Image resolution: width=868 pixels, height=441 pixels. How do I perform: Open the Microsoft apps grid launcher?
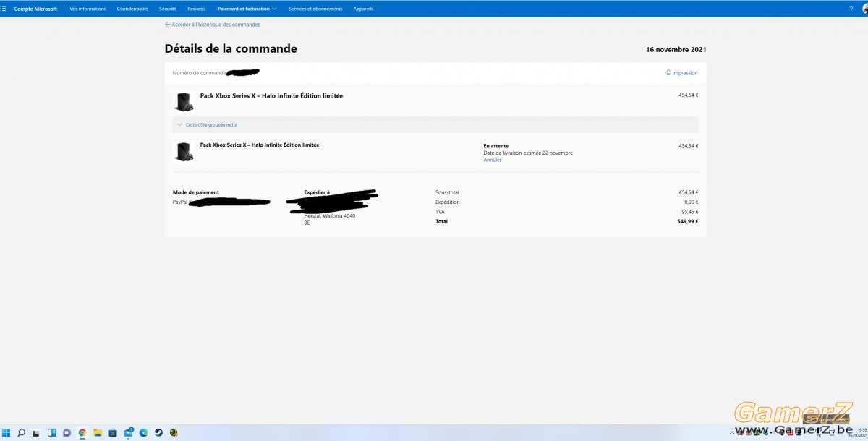(x=4, y=9)
